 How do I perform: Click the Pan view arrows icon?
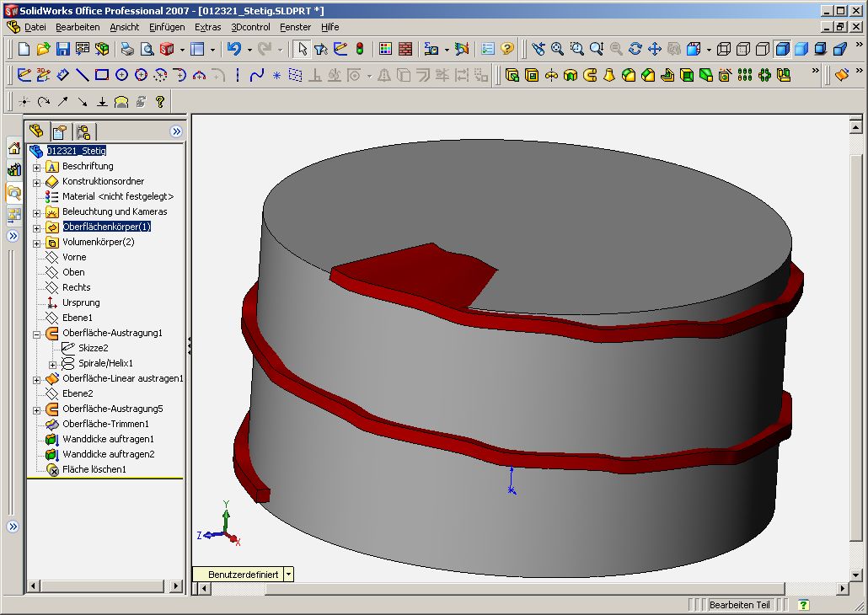(655, 49)
